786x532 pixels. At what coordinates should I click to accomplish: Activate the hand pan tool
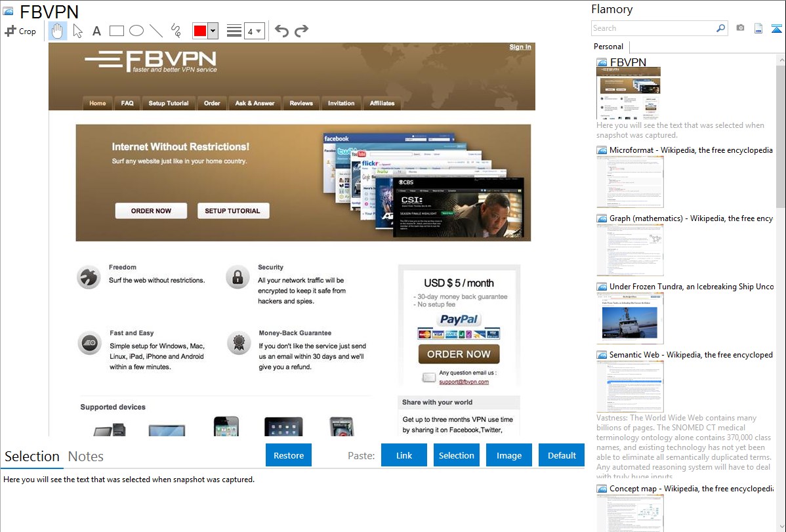click(x=58, y=31)
